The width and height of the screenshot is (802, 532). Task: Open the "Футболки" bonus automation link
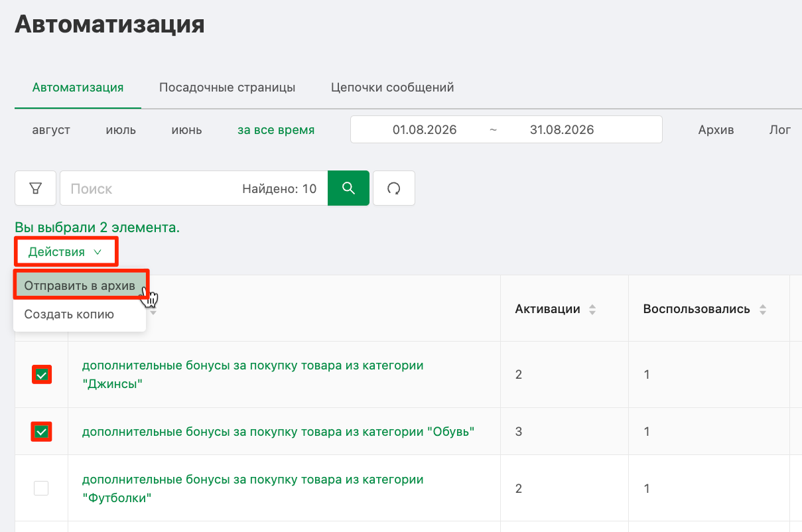pyautogui.click(x=253, y=488)
